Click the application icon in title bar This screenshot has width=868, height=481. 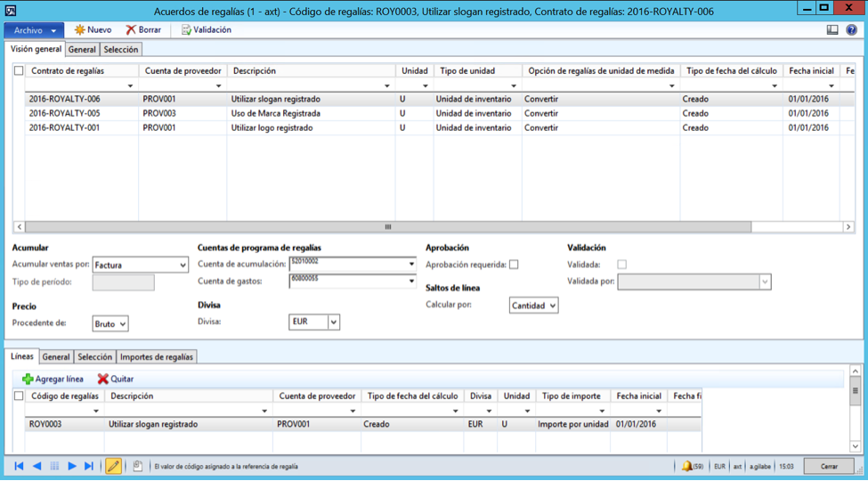(x=10, y=11)
